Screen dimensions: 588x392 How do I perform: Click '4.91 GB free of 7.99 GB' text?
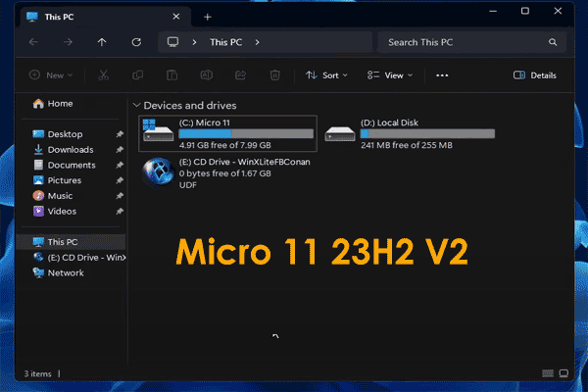point(225,145)
